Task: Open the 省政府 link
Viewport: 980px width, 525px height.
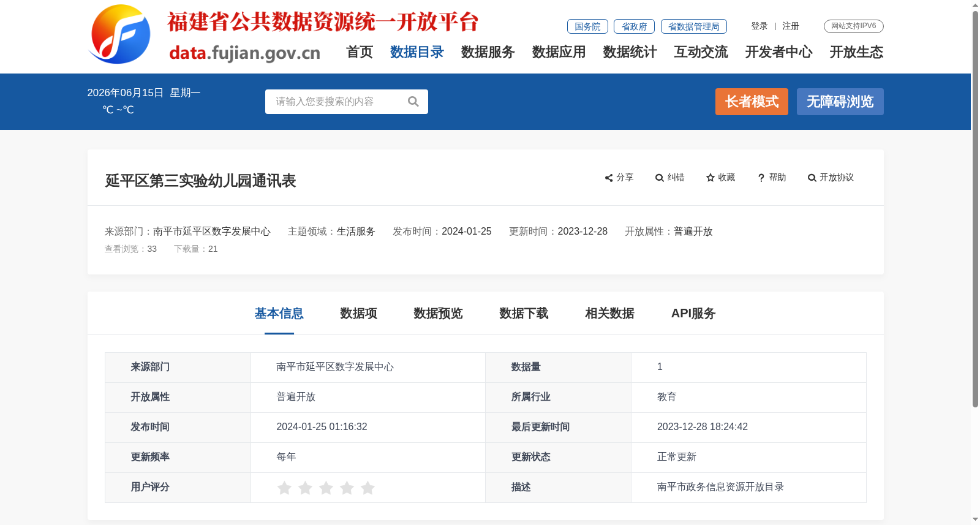Action: 635,26
